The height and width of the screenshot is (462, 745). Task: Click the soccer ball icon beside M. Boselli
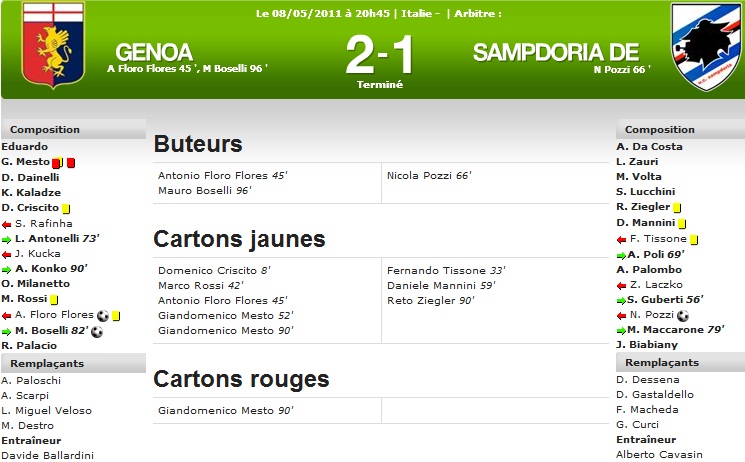97,332
